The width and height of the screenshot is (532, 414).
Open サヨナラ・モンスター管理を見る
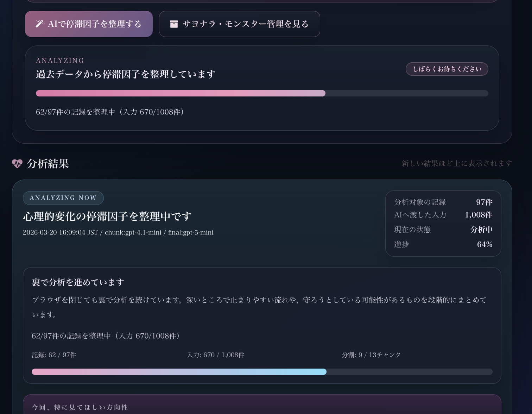coord(239,24)
